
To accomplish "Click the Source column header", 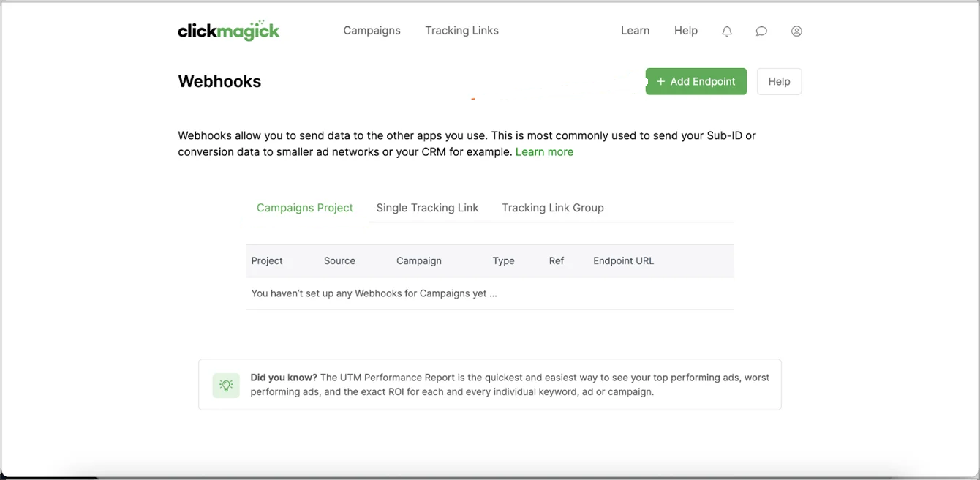I will point(339,260).
